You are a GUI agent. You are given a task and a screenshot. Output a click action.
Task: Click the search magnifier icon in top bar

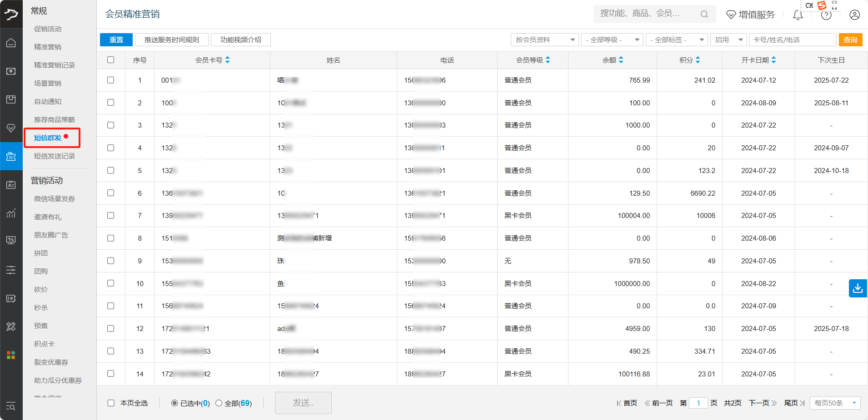click(704, 15)
